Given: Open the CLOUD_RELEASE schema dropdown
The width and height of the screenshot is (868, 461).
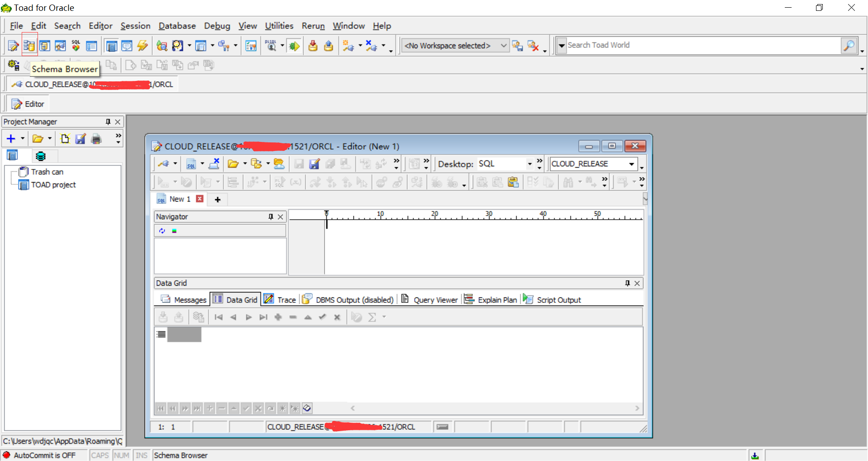Looking at the screenshot, I should click(x=632, y=164).
